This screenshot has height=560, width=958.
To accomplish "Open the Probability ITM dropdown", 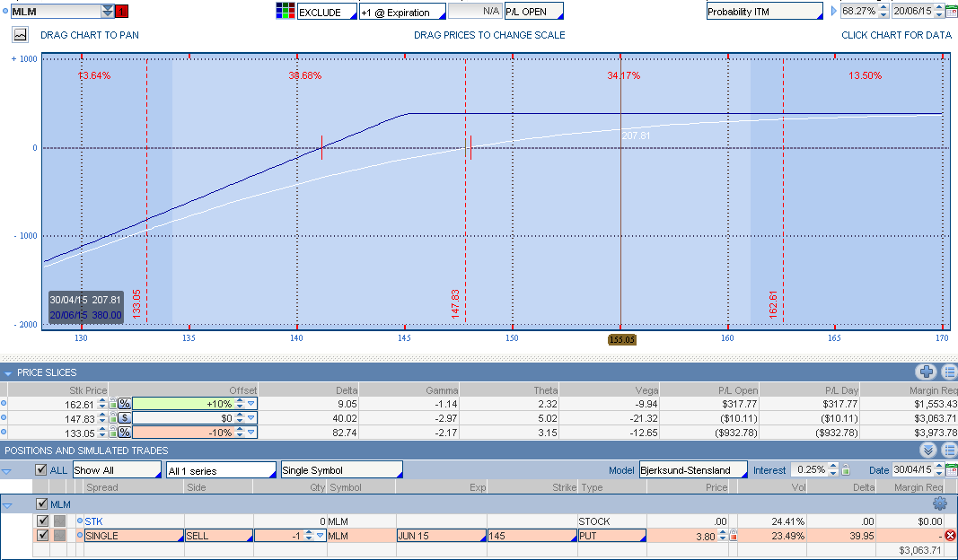I will coord(764,12).
